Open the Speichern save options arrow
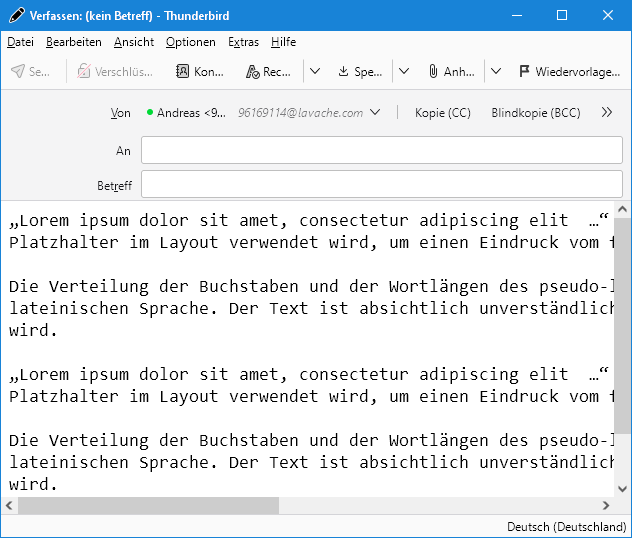 (404, 72)
